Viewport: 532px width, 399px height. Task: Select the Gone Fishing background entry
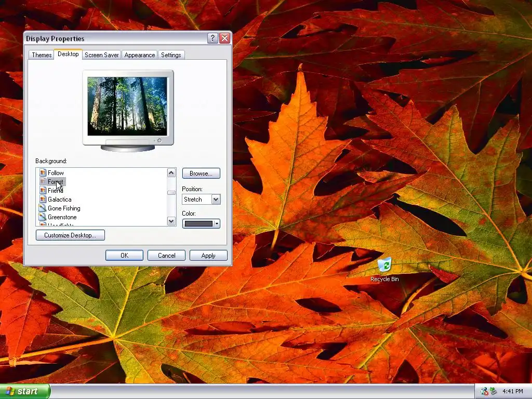[64, 208]
